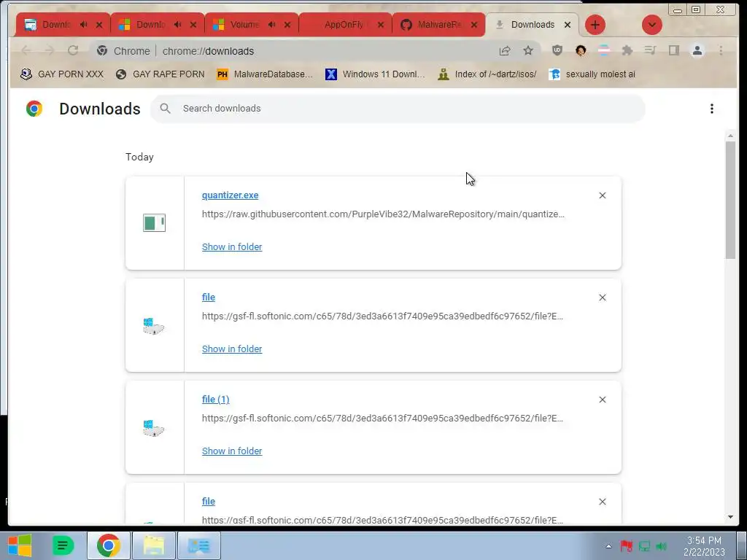Click the Chrome icon in the taskbar
747x560 pixels.
coord(108,545)
